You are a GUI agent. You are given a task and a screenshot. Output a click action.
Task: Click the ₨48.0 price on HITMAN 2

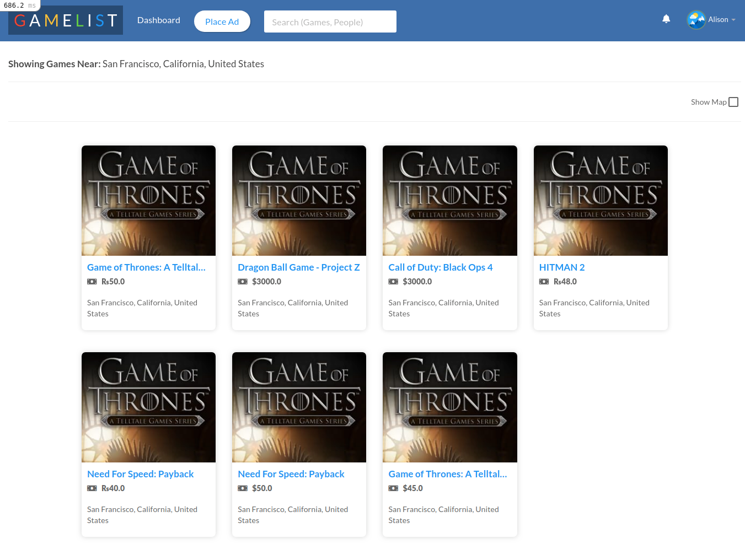tap(565, 282)
